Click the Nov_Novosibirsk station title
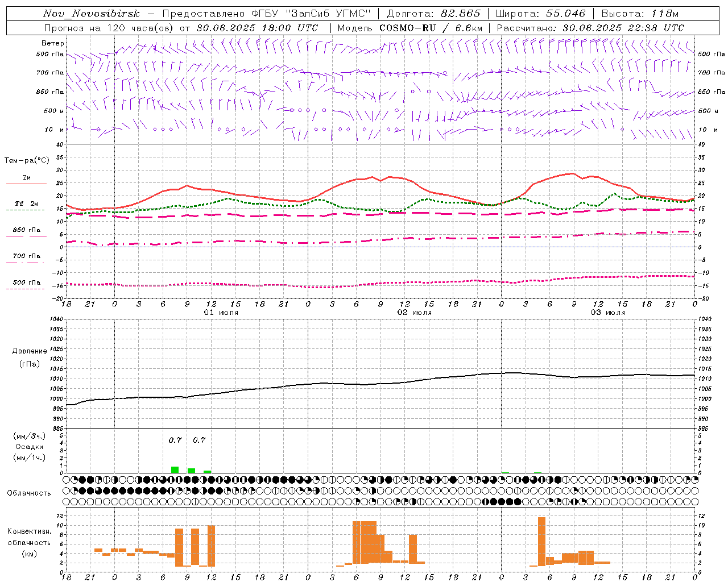The image size is (728, 582). (92, 14)
